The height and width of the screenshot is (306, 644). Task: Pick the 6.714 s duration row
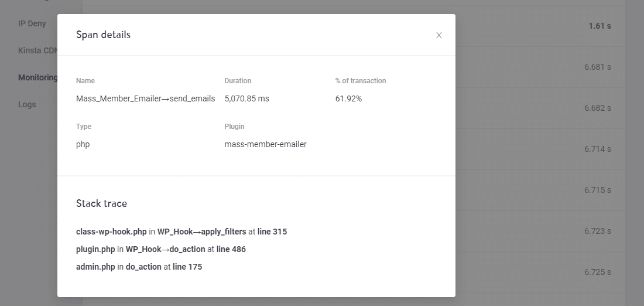pos(597,149)
